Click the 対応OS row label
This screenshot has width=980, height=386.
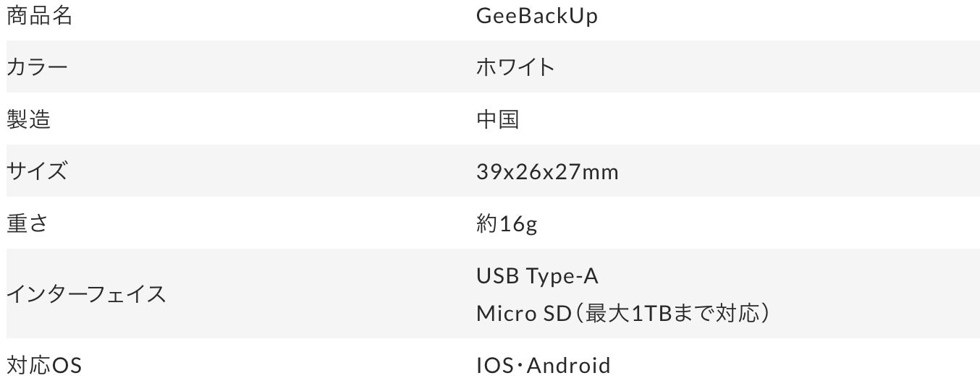click(x=44, y=366)
